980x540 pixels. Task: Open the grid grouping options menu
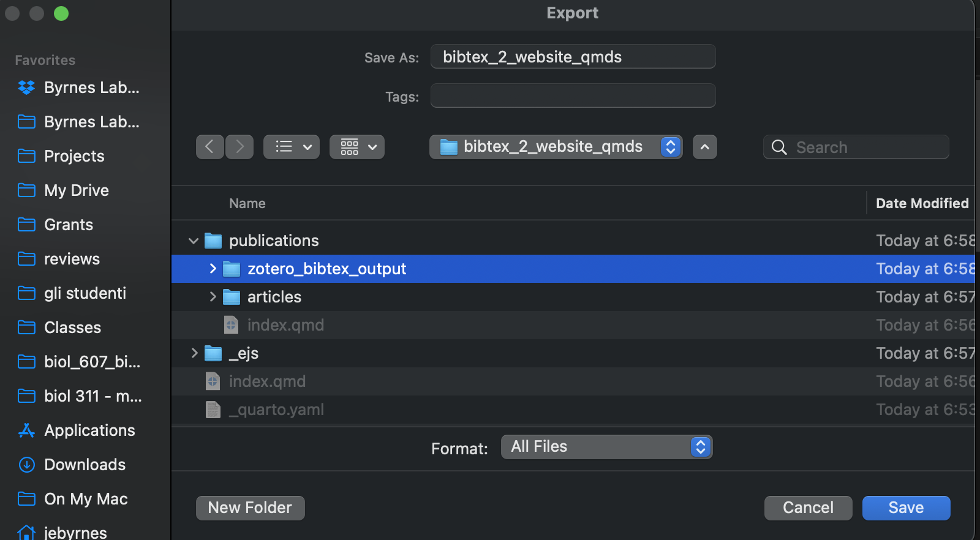tap(357, 147)
